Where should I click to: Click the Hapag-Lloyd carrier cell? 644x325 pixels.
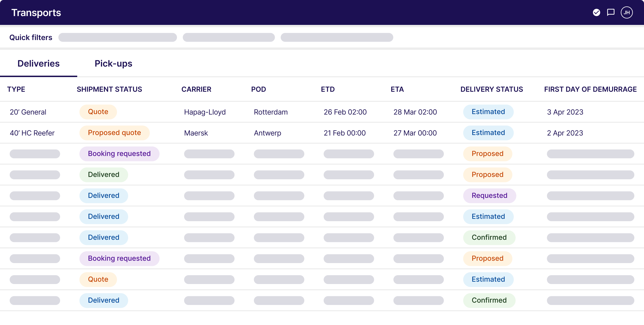(205, 112)
